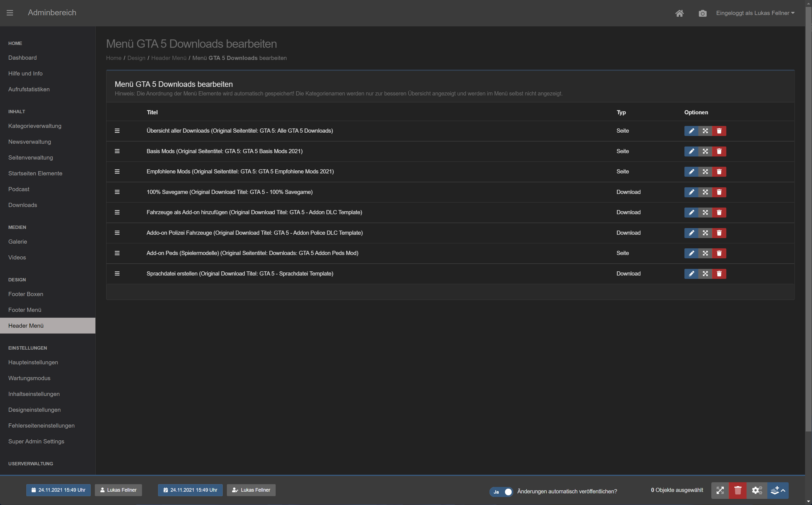The height and width of the screenshot is (505, 812).
Task: Click bottom bar red trash icon
Action: pyautogui.click(x=738, y=490)
